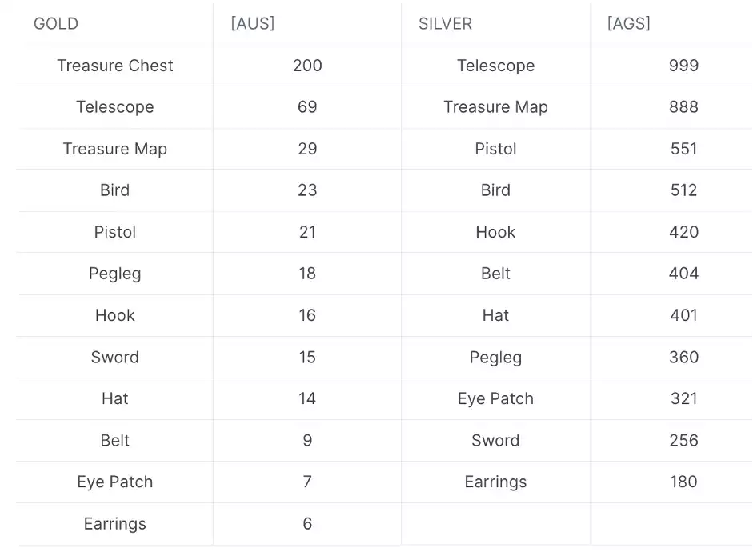The width and height of the screenshot is (753, 560).
Task: Select the [AGS] column header
Action: (x=629, y=23)
